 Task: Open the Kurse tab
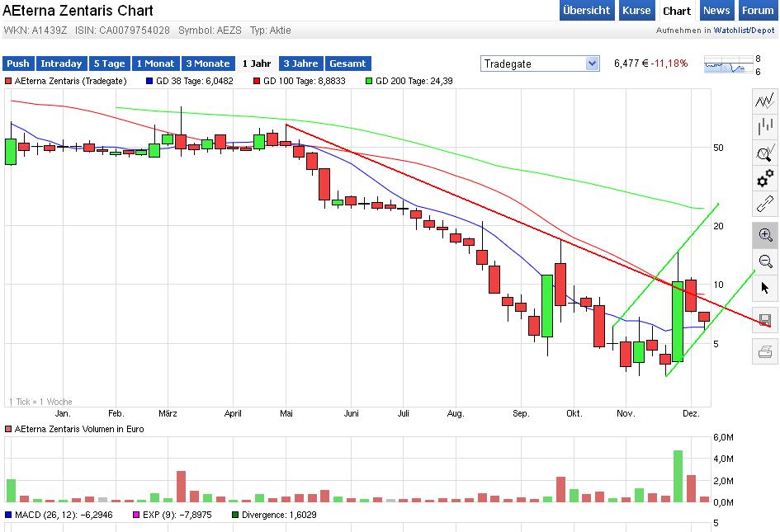[636, 11]
